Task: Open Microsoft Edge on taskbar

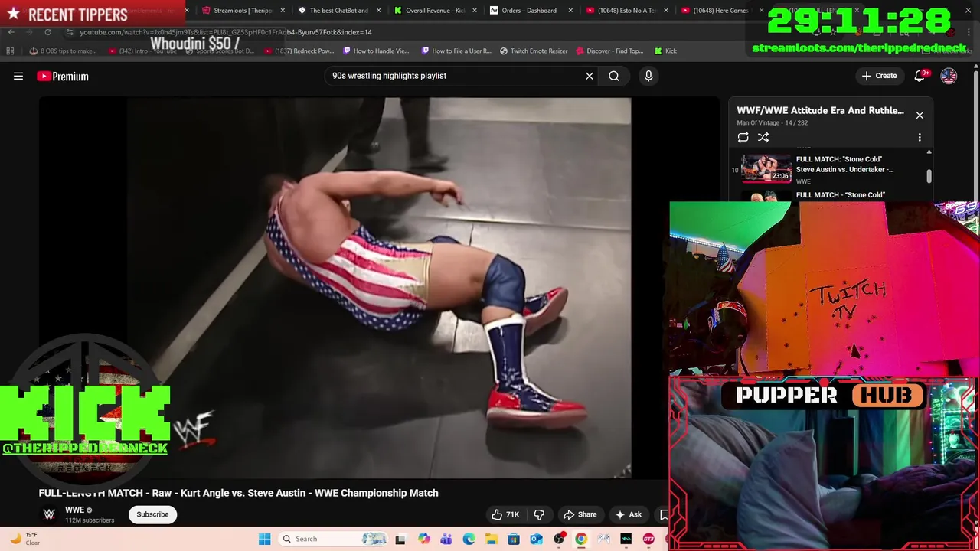Action: point(469,539)
